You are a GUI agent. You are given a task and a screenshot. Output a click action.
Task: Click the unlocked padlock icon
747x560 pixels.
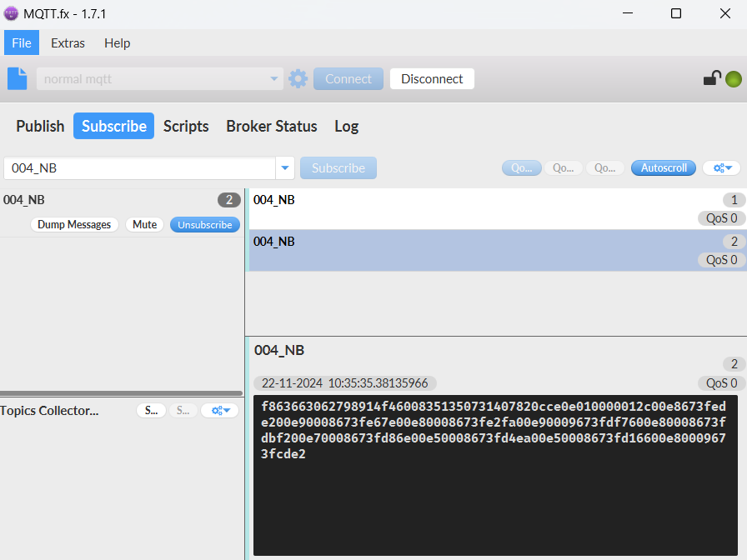point(712,78)
